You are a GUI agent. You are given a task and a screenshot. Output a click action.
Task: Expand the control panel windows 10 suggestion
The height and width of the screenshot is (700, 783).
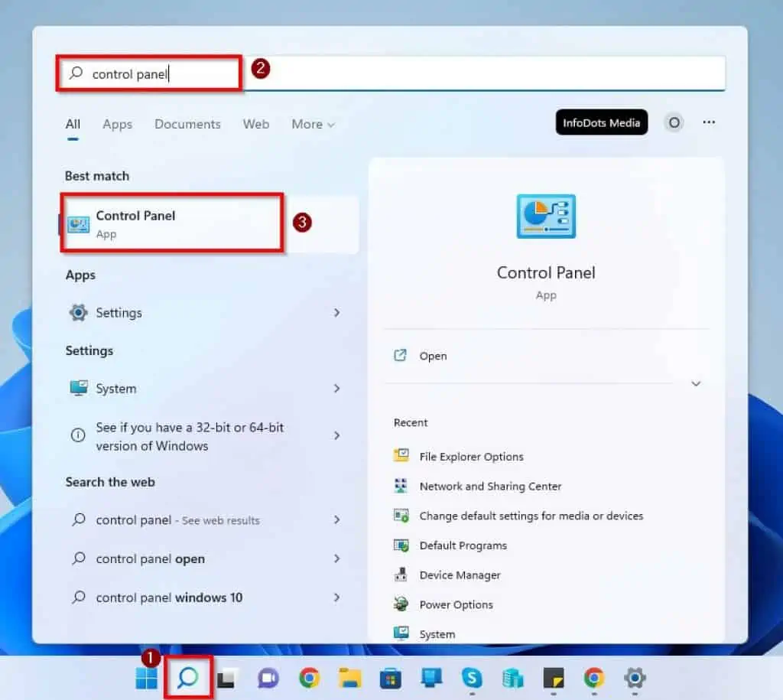pos(336,597)
